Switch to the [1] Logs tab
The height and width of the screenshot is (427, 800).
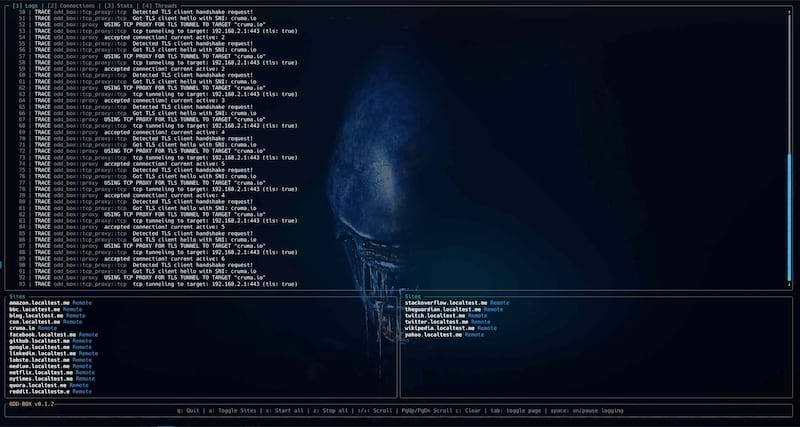24,6
